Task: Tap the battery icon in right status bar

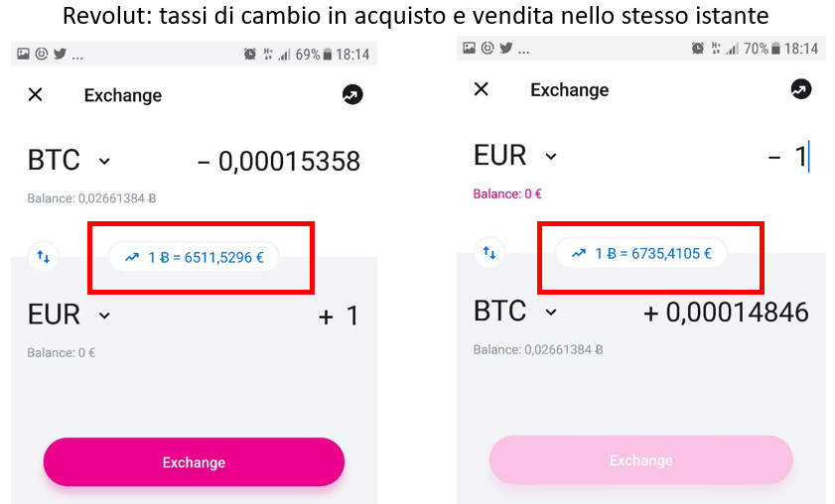Action: tap(775, 49)
